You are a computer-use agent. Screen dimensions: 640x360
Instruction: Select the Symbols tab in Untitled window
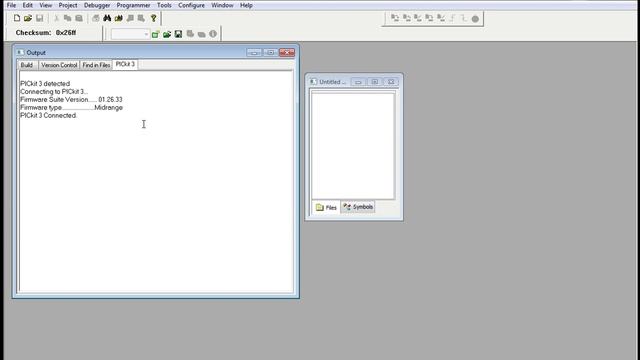tap(358, 207)
